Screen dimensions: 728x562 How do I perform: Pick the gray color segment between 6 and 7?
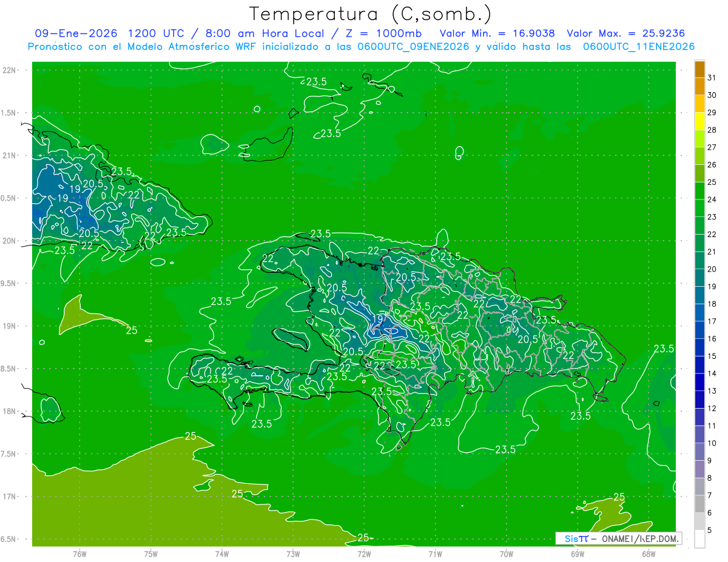699,504
